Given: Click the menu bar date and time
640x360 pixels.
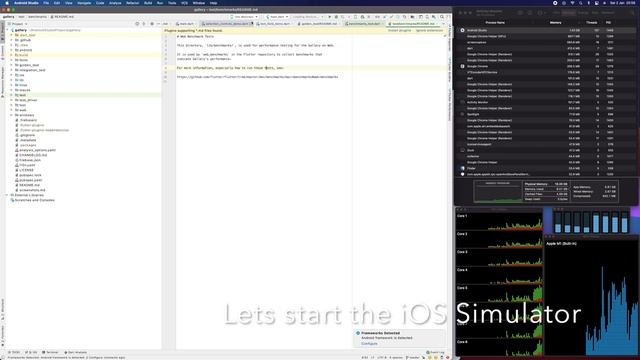Looking at the screenshot, I should [x=623, y=3].
